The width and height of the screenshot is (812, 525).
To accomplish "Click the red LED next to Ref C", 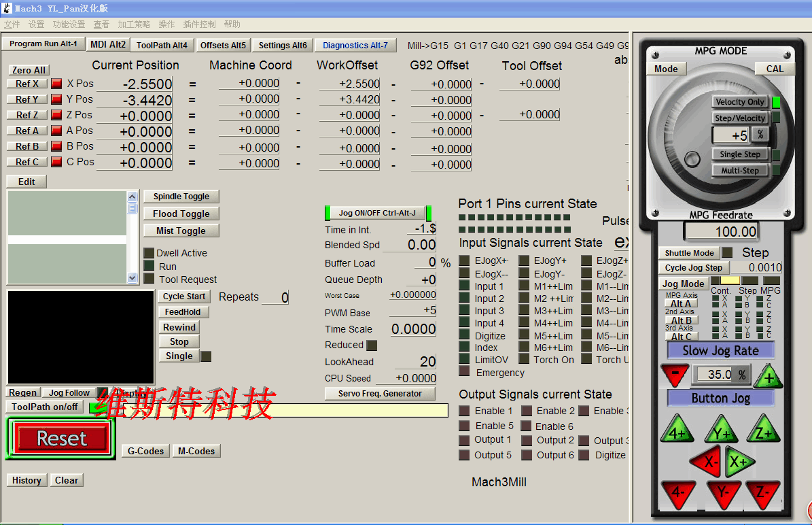I will coord(56,162).
